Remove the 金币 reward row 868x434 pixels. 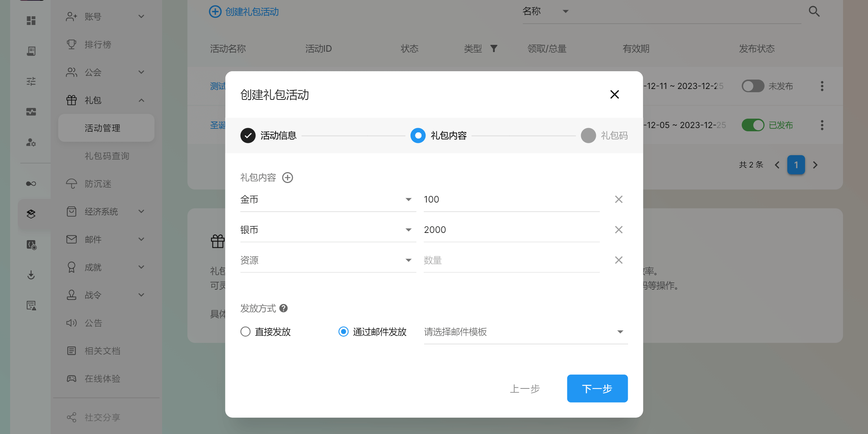point(618,199)
